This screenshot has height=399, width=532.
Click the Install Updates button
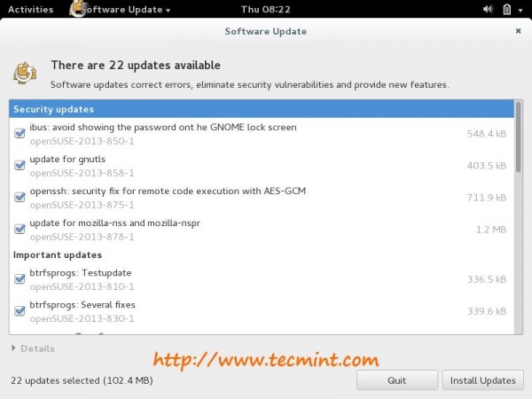482,380
